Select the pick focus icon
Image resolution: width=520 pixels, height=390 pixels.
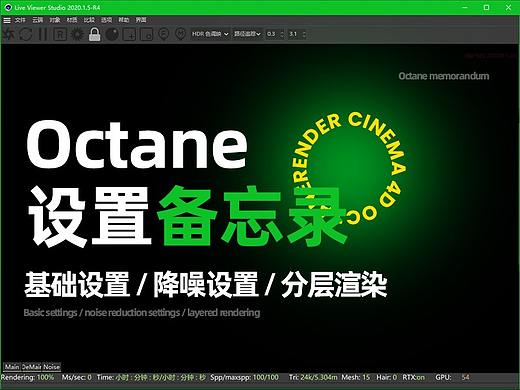click(163, 34)
